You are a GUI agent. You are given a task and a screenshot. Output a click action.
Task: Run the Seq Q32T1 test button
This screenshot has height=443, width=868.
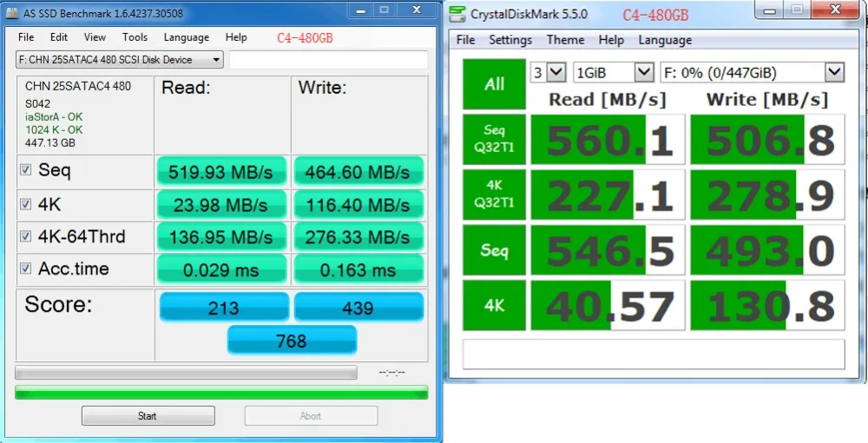tap(495, 139)
